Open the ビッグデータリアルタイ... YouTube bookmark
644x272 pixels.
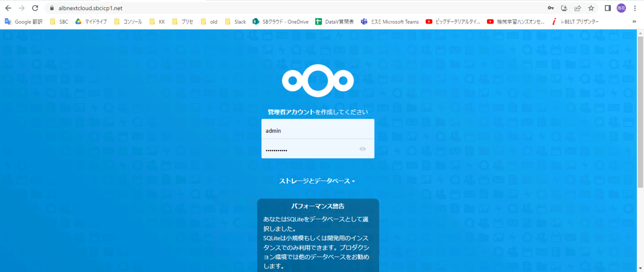(x=453, y=22)
